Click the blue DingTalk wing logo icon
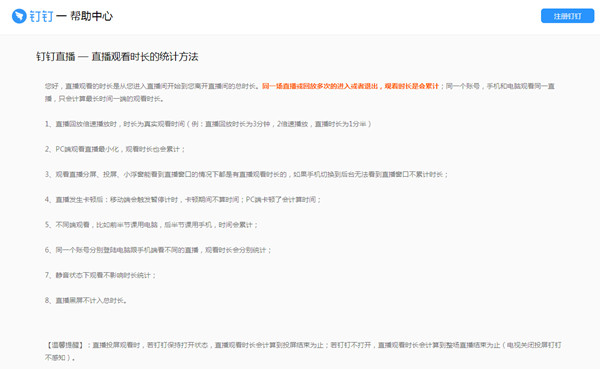This screenshot has height=369, width=600. point(19,16)
